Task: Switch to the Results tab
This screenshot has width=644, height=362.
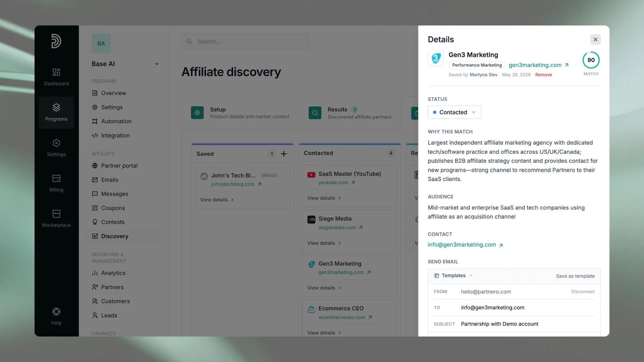Action: (350, 113)
